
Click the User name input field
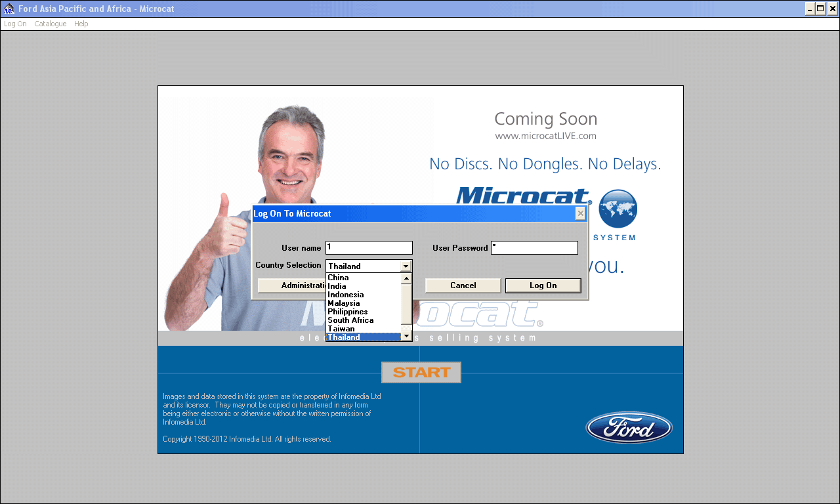[x=369, y=247]
